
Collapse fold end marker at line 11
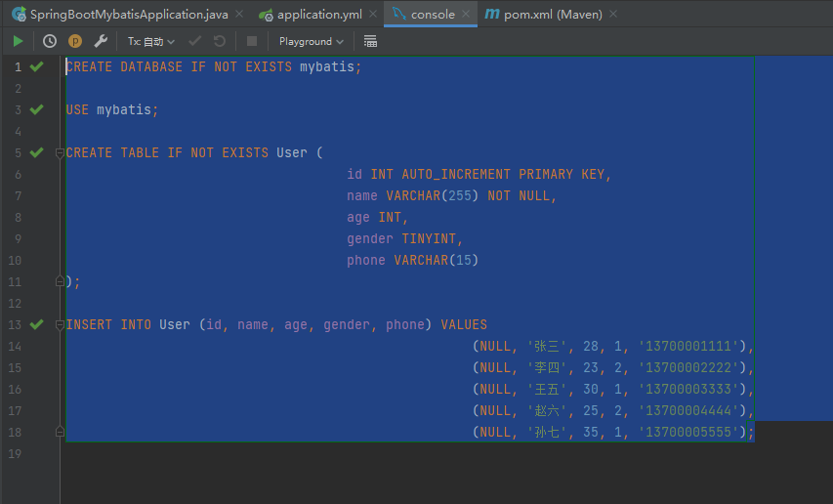[x=60, y=281]
